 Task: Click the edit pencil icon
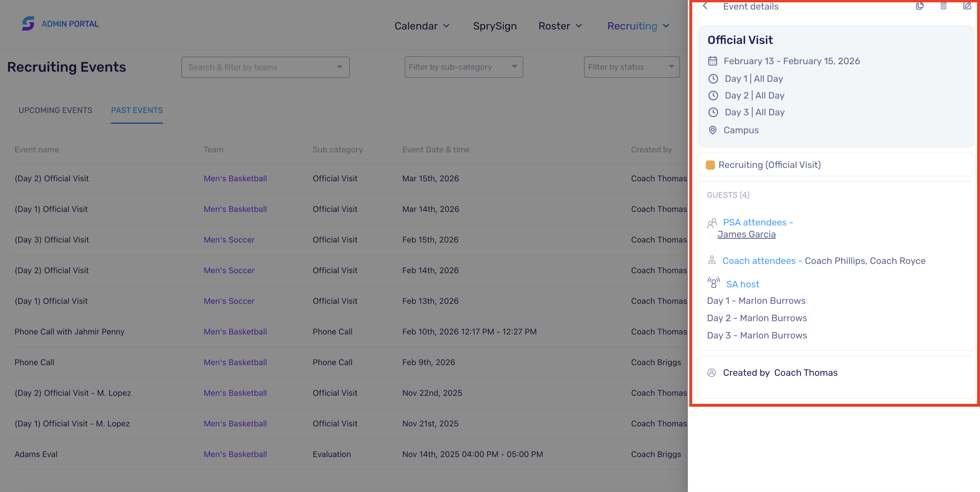tap(967, 6)
